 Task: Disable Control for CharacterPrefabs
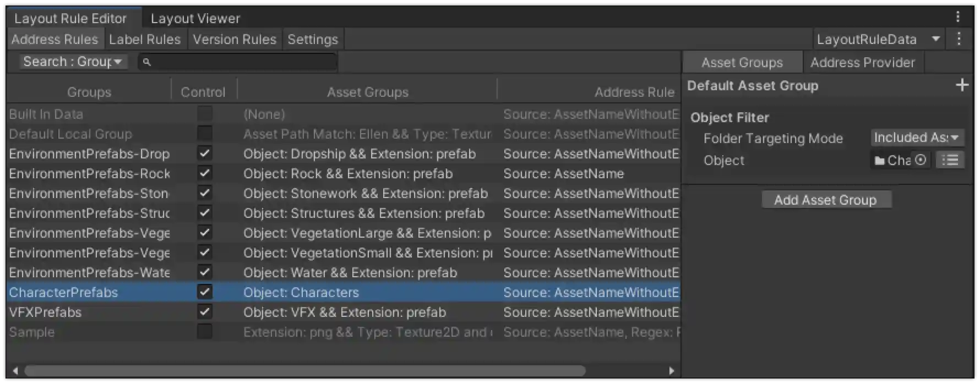tap(204, 292)
